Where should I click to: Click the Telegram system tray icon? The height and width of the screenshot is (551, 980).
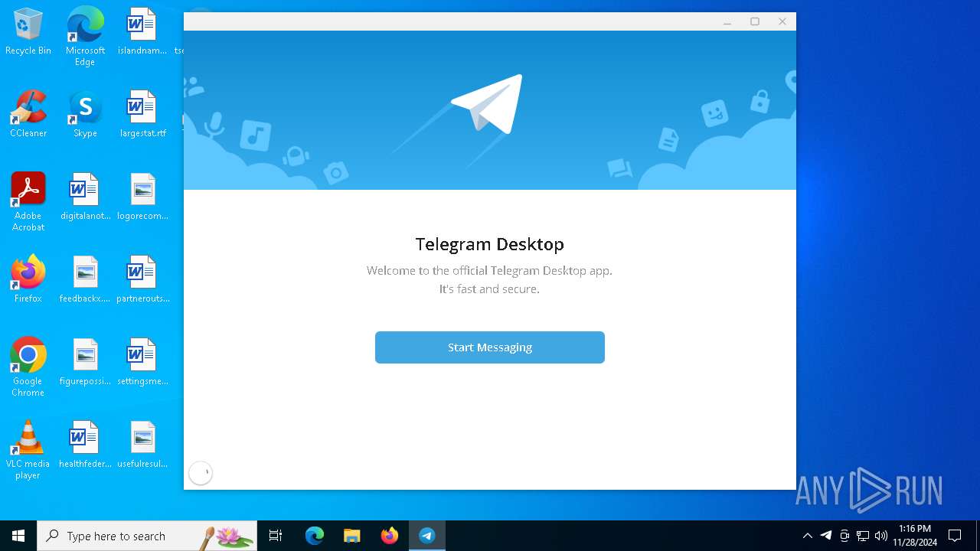pos(826,536)
